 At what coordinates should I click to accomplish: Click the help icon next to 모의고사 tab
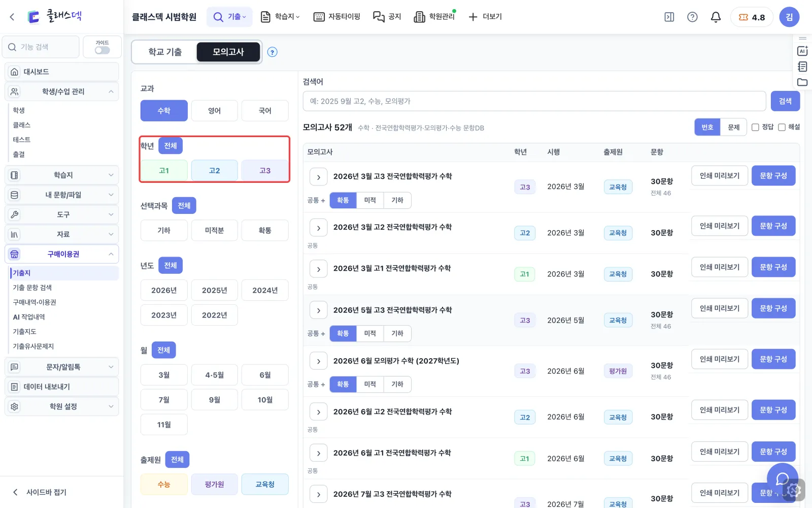click(x=273, y=52)
